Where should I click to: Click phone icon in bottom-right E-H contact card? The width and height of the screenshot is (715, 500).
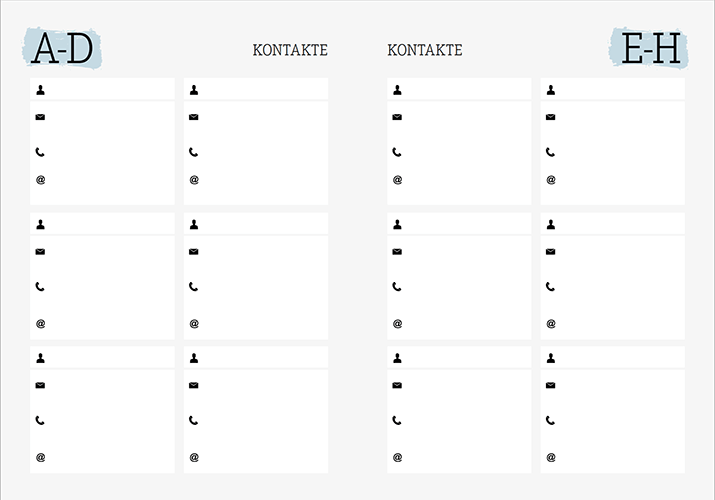[x=550, y=420]
